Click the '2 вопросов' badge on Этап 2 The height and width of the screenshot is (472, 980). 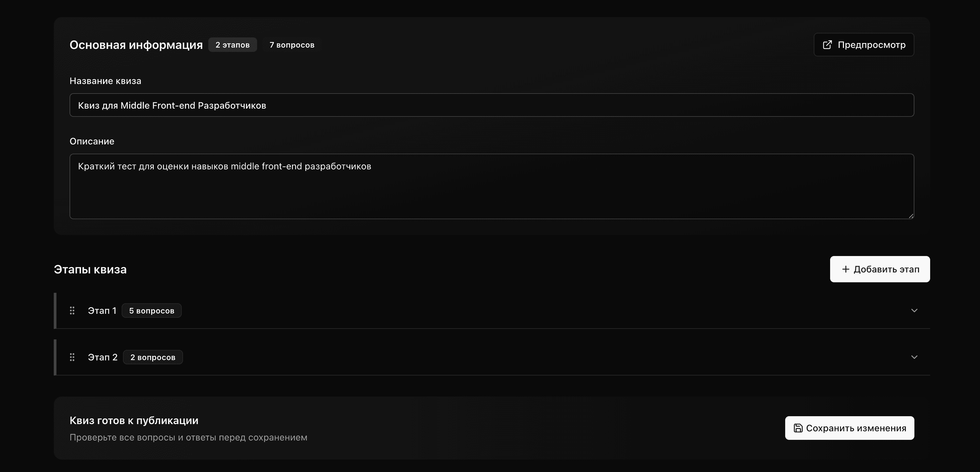153,357
